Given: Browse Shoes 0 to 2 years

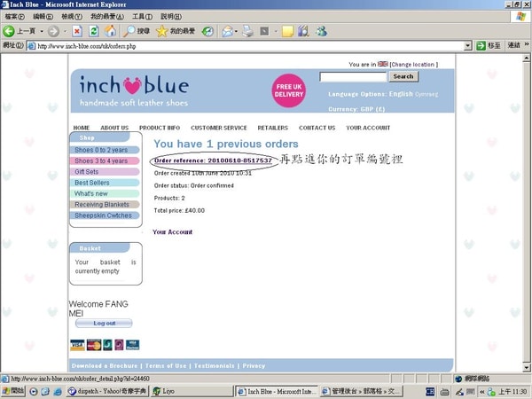Looking at the screenshot, I should (x=105, y=150).
